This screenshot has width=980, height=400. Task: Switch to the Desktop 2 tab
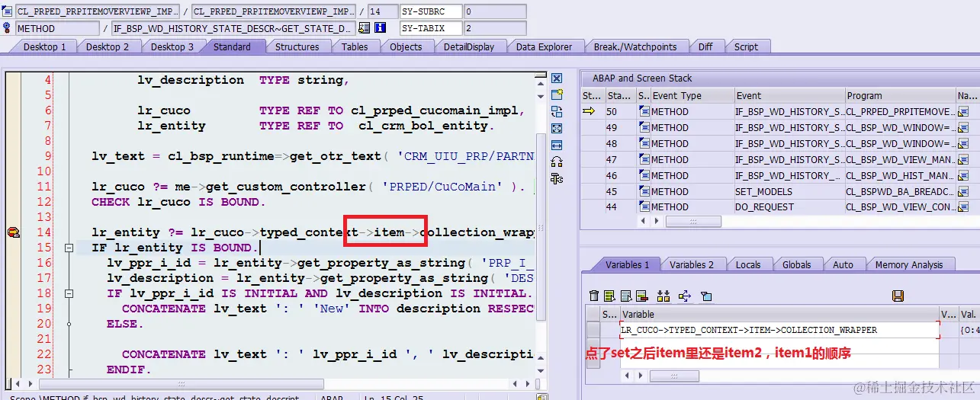[107, 46]
